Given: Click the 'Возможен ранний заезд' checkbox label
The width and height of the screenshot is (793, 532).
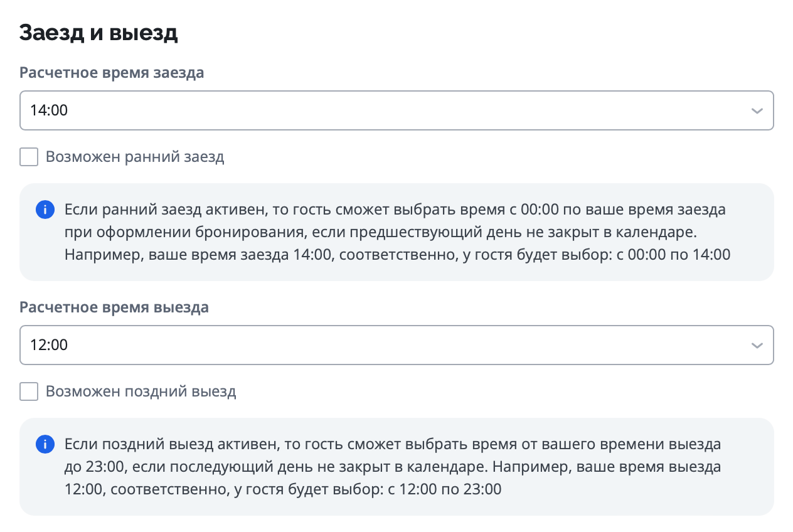Looking at the screenshot, I should (135, 157).
